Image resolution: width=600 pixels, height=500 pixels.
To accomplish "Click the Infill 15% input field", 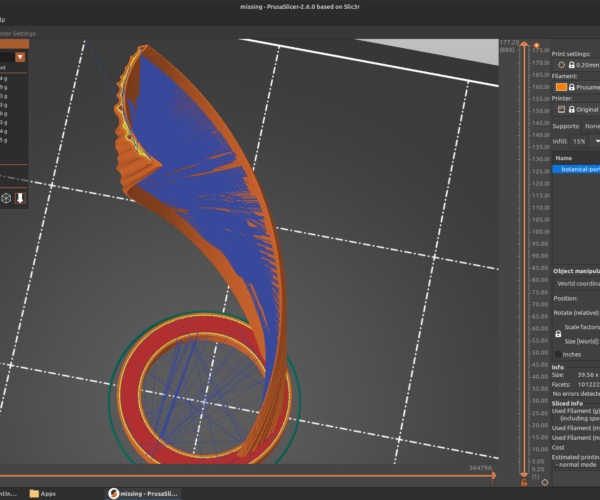I will (x=579, y=142).
